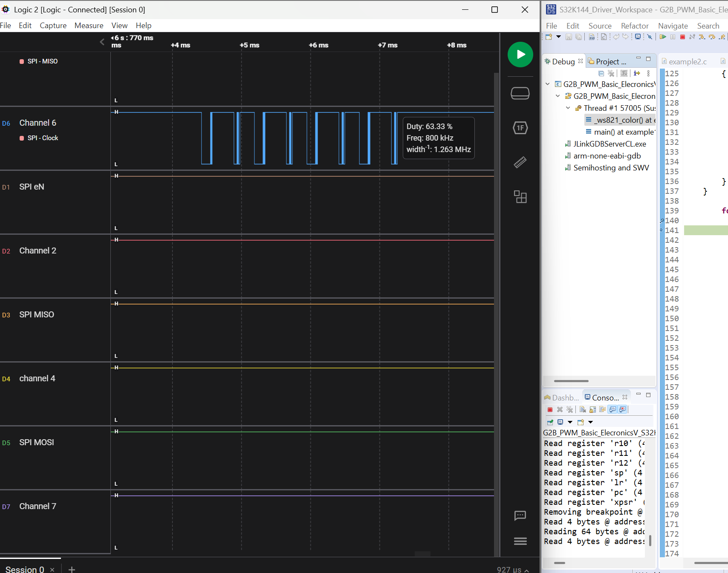Open the Analyzers panel in Logic sidebar
This screenshot has width=728, height=573.
pyautogui.click(x=520, y=128)
